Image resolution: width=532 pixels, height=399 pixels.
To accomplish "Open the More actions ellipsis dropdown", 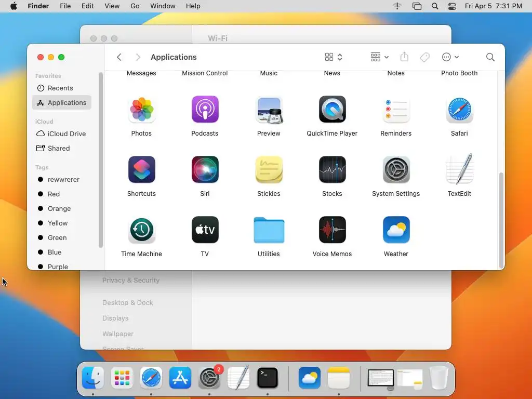I will (x=450, y=57).
